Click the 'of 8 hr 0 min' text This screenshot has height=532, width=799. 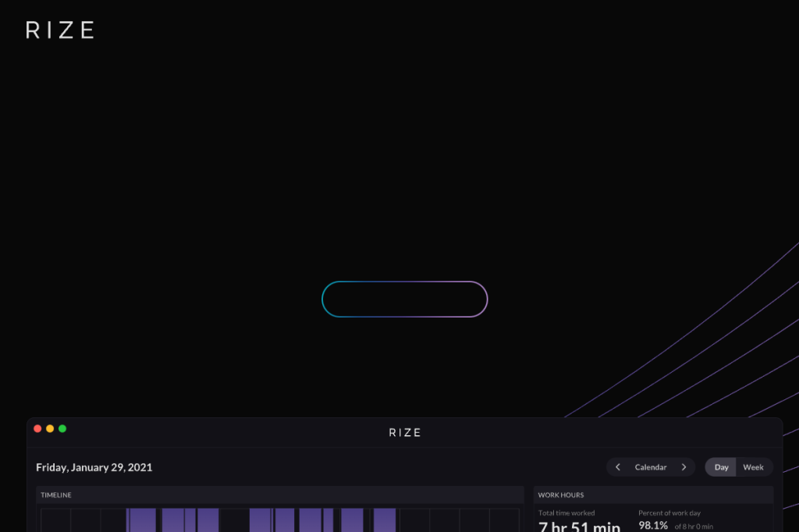[694, 527]
